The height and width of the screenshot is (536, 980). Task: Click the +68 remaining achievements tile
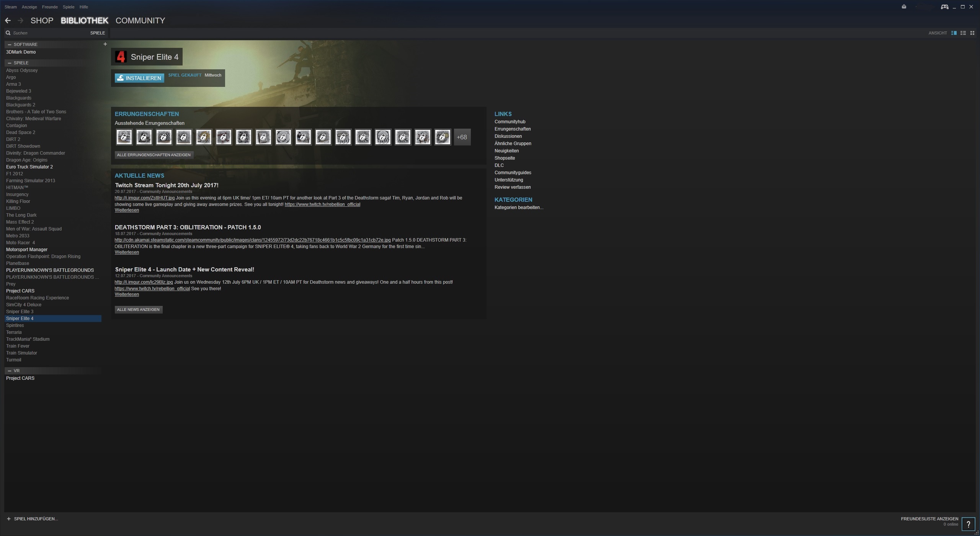(462, 137)
